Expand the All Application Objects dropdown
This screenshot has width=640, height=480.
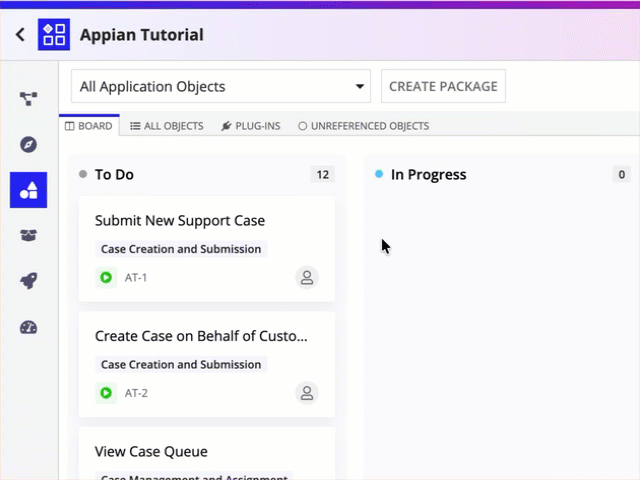221,86
